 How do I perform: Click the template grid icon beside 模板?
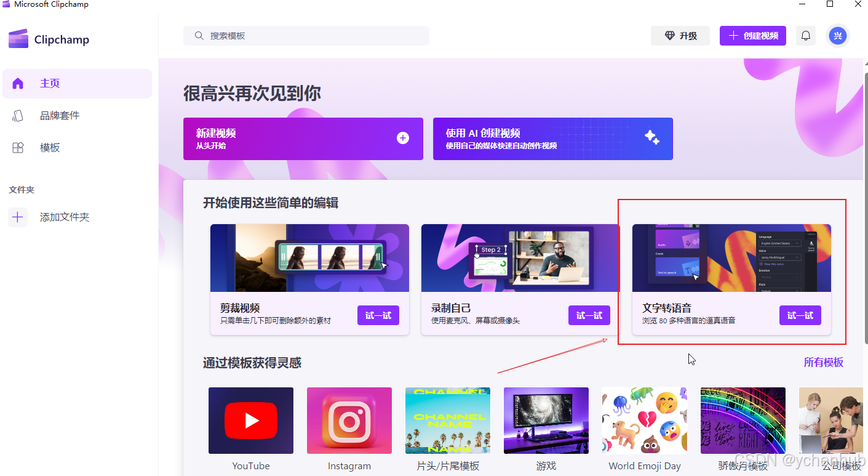pos(18,148)
